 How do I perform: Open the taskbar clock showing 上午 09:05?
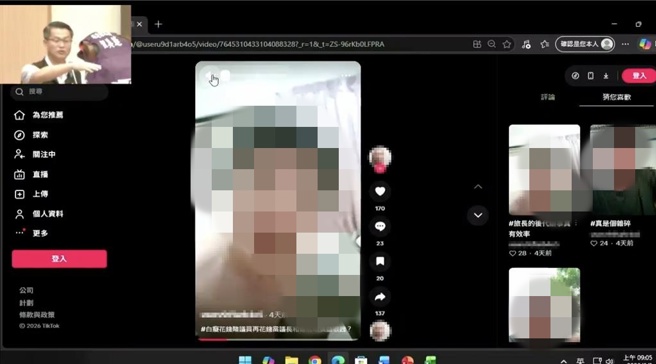[637, 359]
